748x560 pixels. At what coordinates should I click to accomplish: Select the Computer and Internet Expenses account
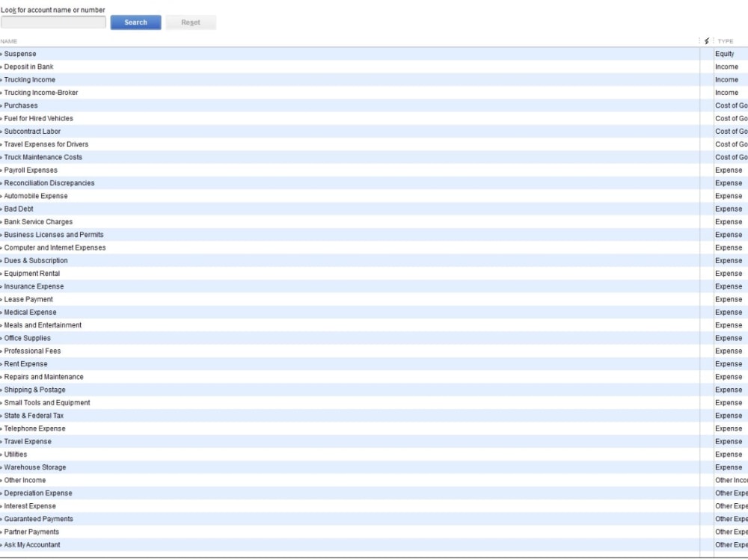coord(55,247)
